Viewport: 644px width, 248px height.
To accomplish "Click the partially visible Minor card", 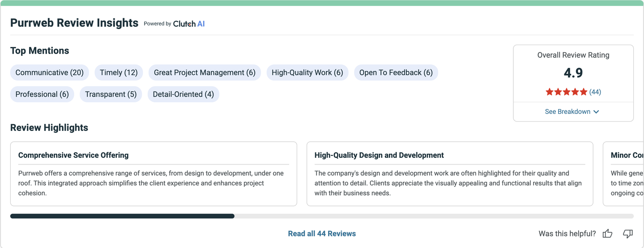I will pyautogui.click(x=623, y=174).
